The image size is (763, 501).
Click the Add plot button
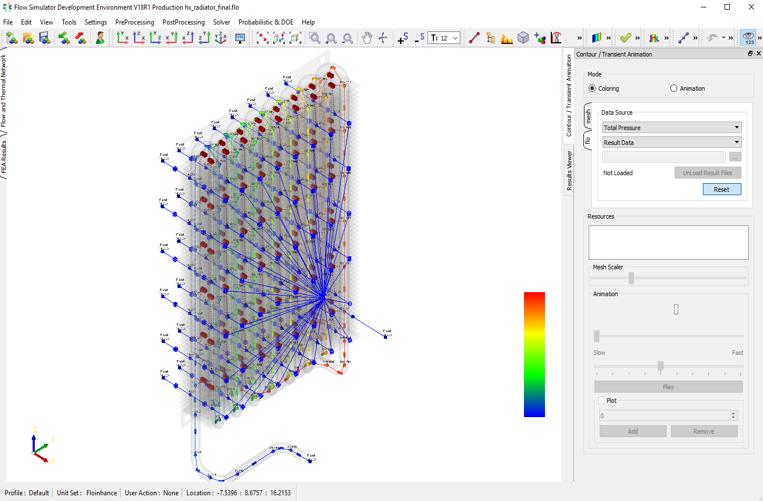[x=633, y=431]
